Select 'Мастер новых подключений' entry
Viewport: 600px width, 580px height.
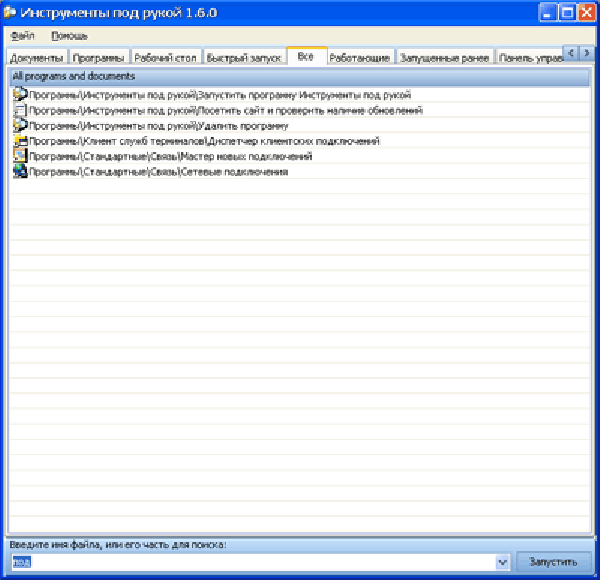click(299, 156)
